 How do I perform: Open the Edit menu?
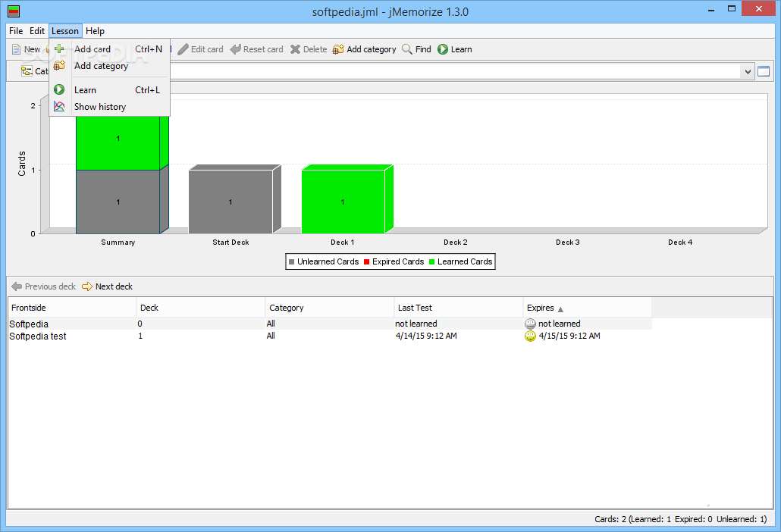(37, 31)
